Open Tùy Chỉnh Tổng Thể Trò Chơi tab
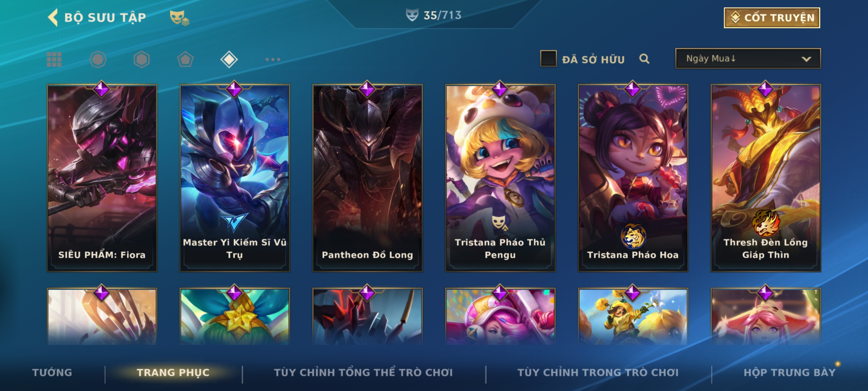 tap(363, 373)
